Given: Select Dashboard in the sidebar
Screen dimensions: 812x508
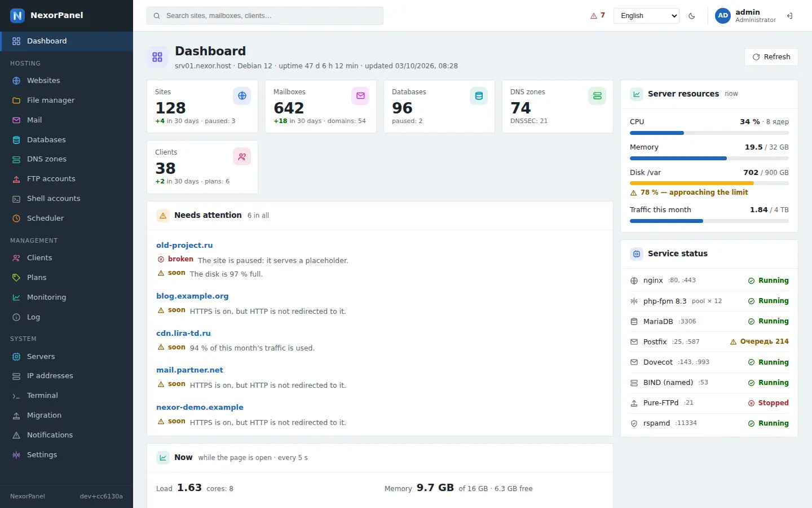Looking at the screenshot, I should (67, 41).
